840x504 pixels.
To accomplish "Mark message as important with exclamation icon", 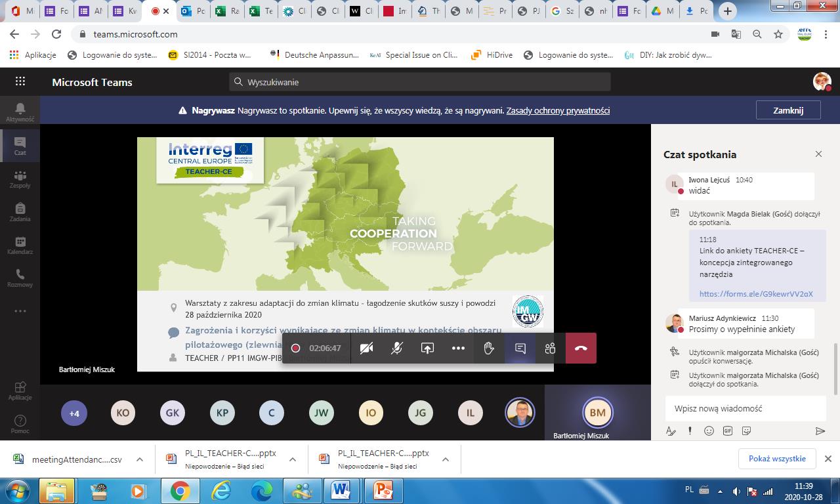I will [x=690, y=431].
